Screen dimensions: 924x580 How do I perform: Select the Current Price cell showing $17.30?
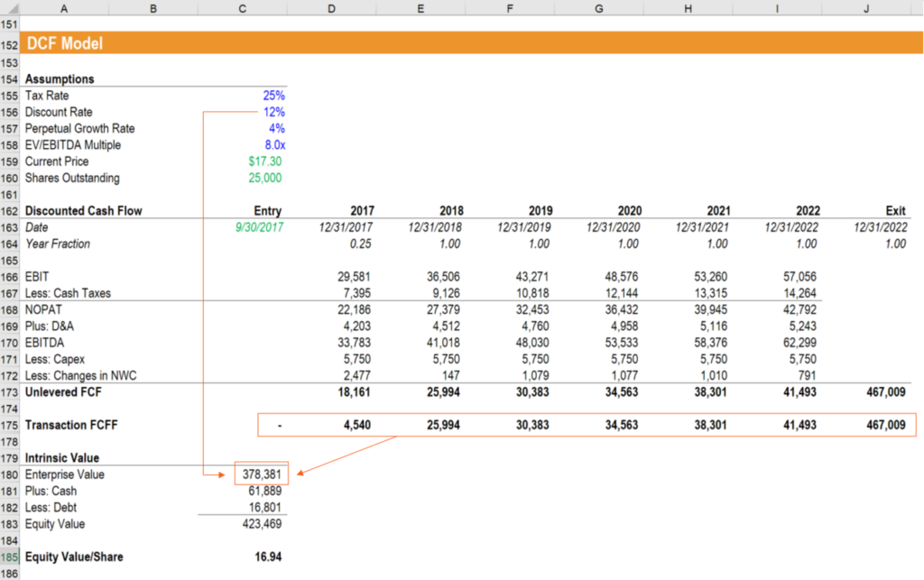(264, 161)
